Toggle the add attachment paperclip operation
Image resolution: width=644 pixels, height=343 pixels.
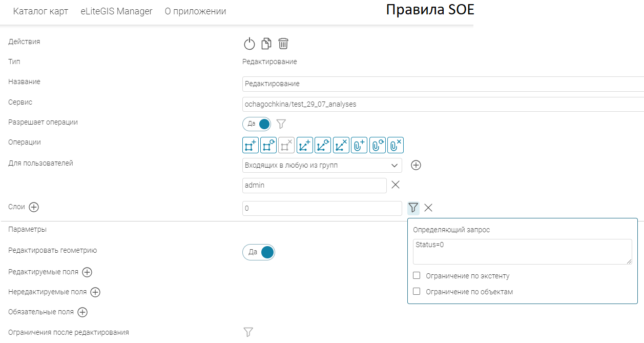point(360,146)
